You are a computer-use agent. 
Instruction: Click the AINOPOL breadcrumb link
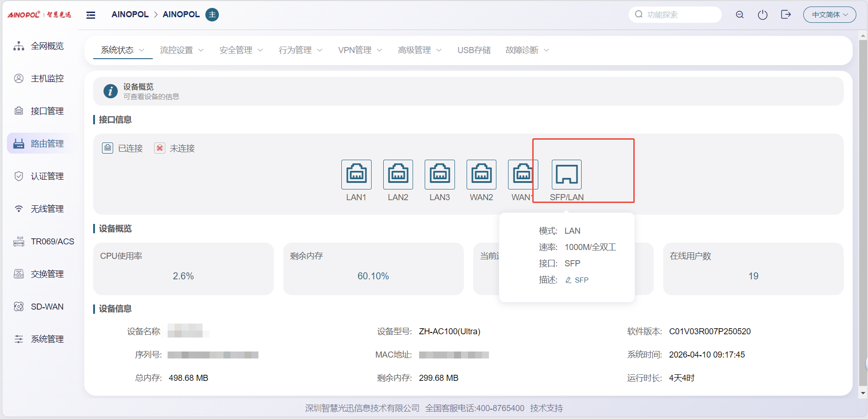pyautogui.click(x=130, y=14)
